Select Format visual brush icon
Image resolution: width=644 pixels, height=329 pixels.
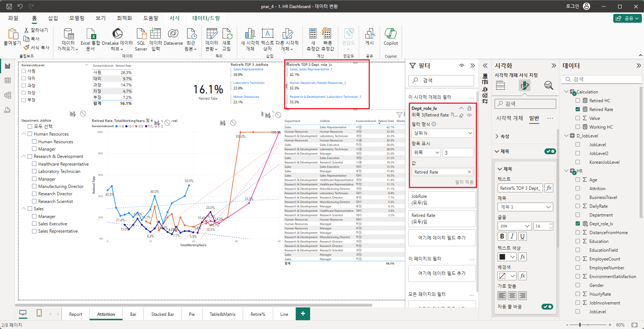point(525,86)
